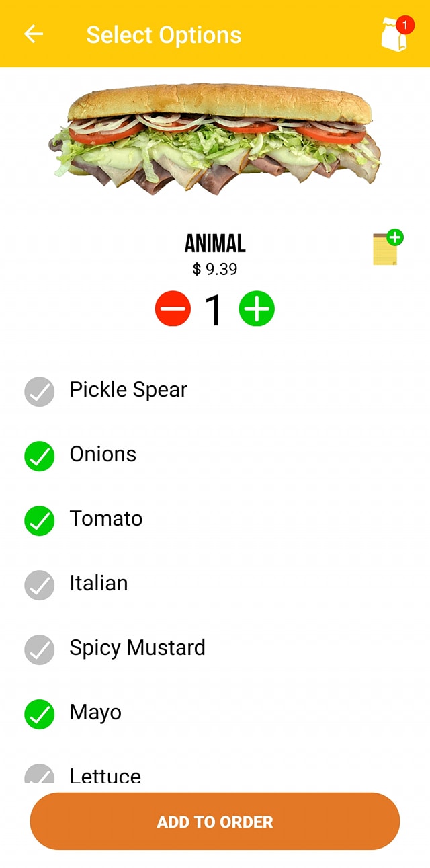Select the Mayo label text
The height and width of the screenshot is (868, 430).
(95, 712)
